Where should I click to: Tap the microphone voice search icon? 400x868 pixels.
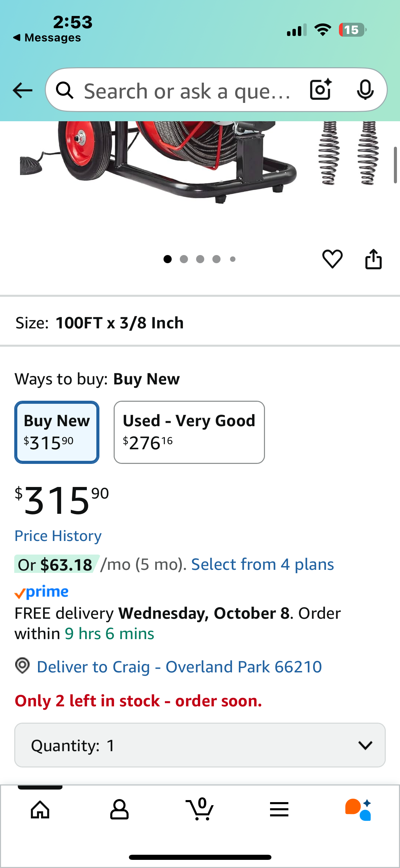(x=365, y=90)
